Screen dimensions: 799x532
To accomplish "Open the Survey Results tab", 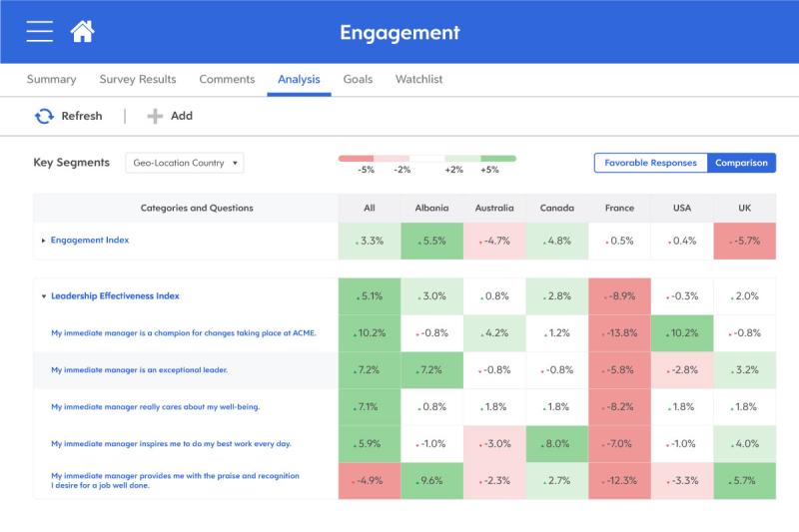I will click(x=138, y=80).
